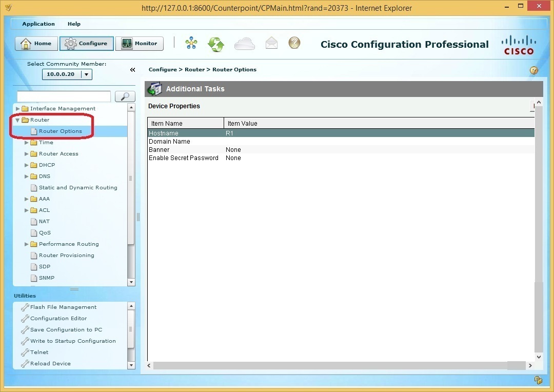Expand the AAA folder
This screenshot has width=554, height=392.
point(27,199)
